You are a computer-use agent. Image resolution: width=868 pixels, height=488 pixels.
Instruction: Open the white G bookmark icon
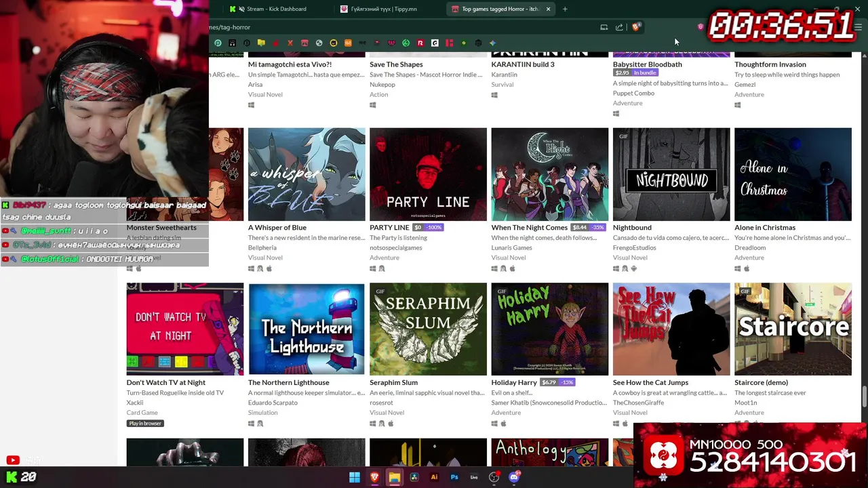pos(435,43)
